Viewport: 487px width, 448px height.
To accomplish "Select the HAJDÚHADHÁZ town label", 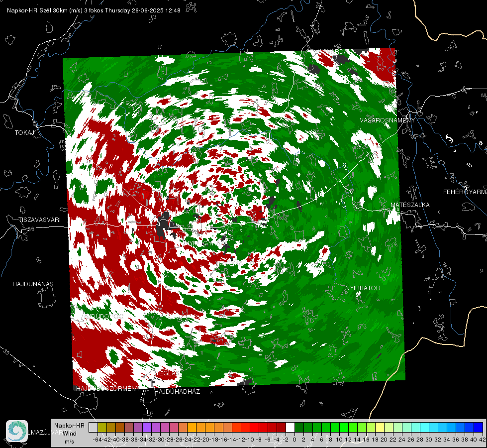I will (177, 391).
